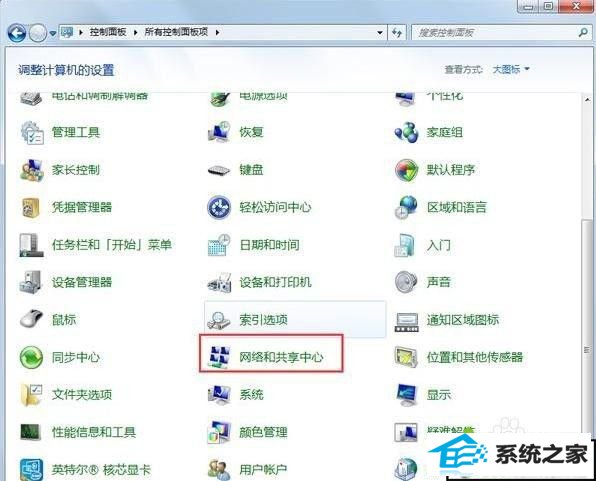Click 所有控制面板项 breadcrumb segment
The image size is (596, 481).
click(x=176, y=32)
